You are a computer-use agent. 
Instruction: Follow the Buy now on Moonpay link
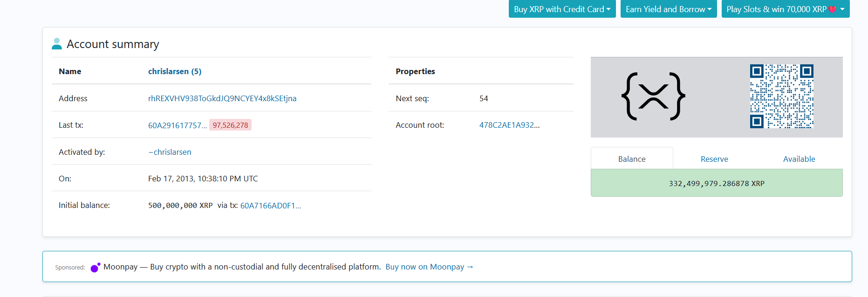click(x=430, y=267)
